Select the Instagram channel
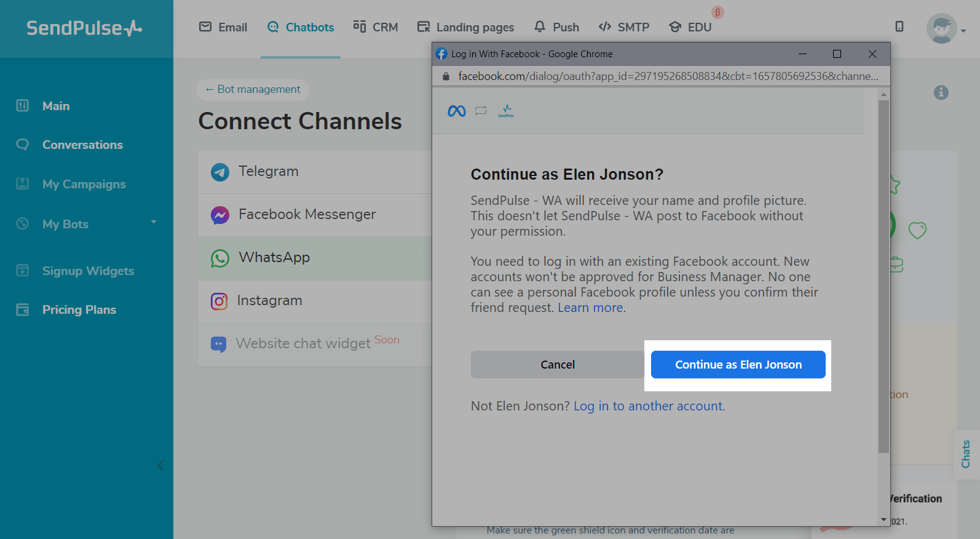Viewport: 980px width, 539px height. pos(315,301)
